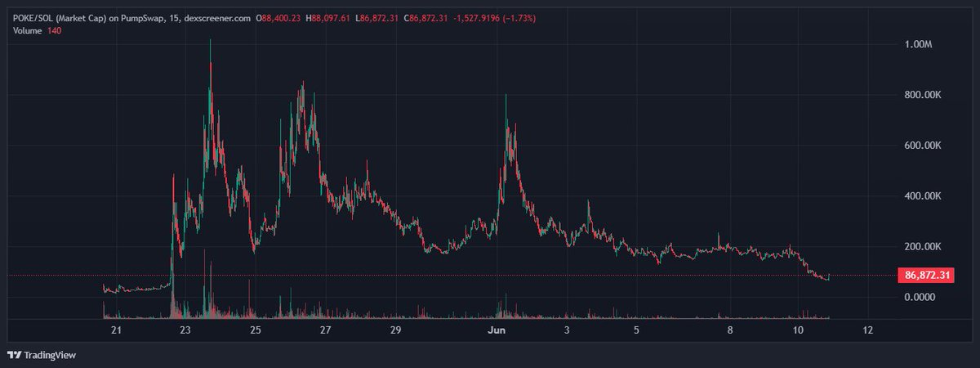
Task: Click the low value L86,872.31
Action: coord(377,18)
